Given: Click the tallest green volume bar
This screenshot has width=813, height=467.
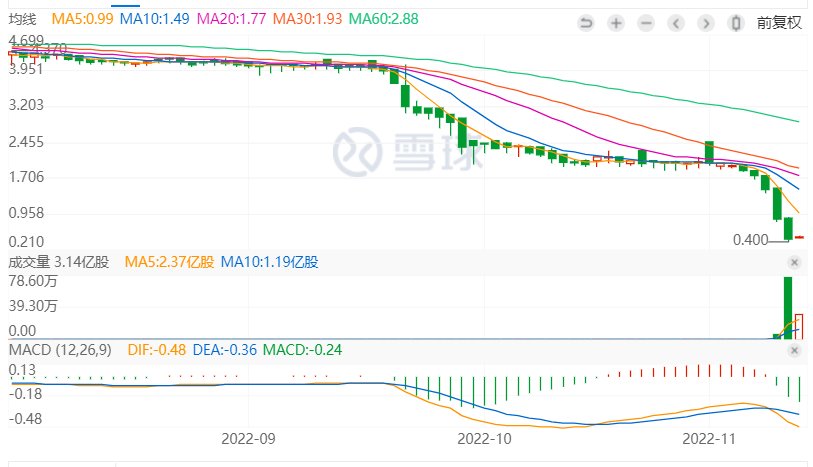Looking at the screenshot, I should 788,308.
